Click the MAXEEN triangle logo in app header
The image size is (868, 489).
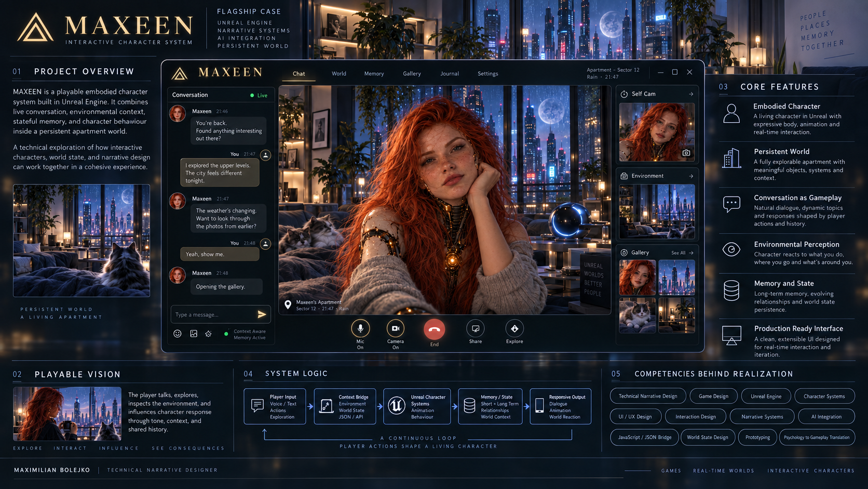pyautogui.click(x=180, y=73)
